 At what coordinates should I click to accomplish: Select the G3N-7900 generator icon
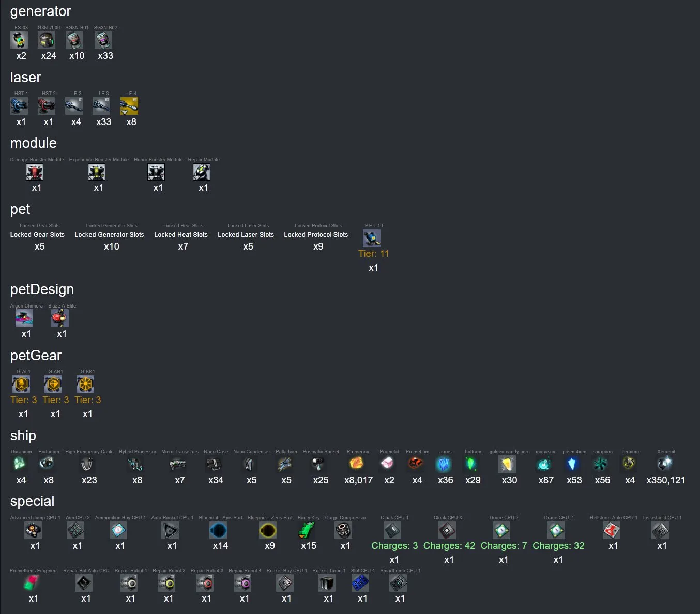point(47,40)
